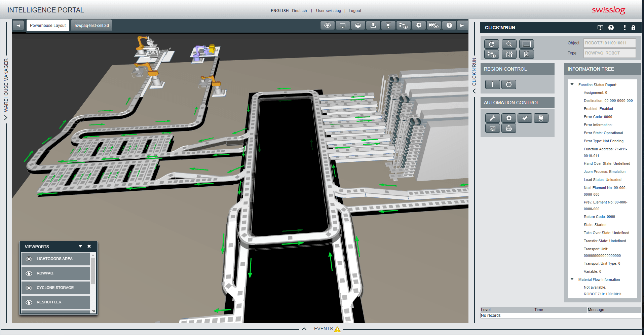The image size is (644, 335).
Task: Click the checkmark icon under Automation Control
Action: 525,118
